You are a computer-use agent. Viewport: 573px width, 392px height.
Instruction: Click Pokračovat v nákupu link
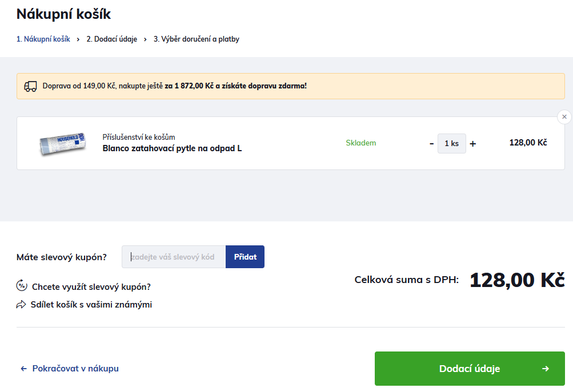point(75,369)
